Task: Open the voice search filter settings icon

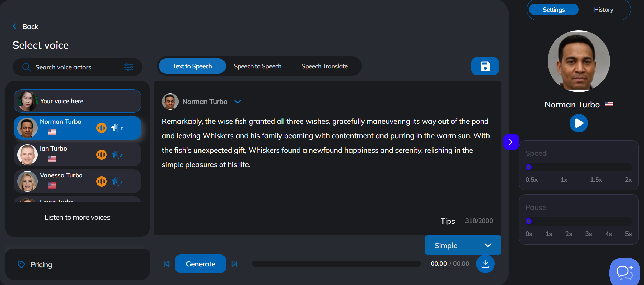Action: tap(128, 67)
